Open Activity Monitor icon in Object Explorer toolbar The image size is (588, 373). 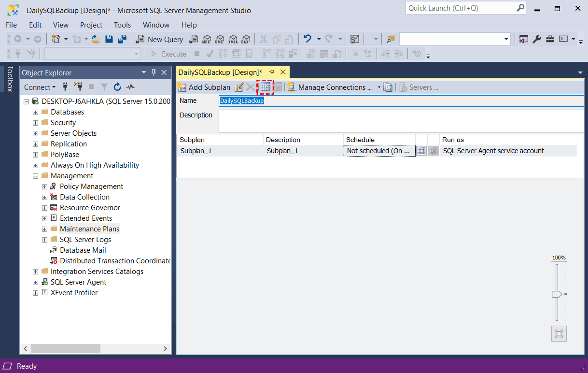pos(130,87)
